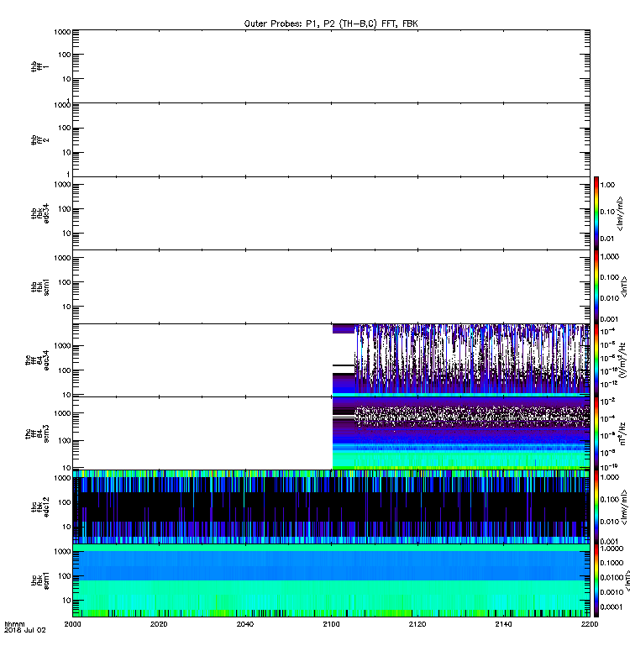Click the empty thb fff 2 panel
Viewport: 630px width, 672px height.
coord(330,139)
